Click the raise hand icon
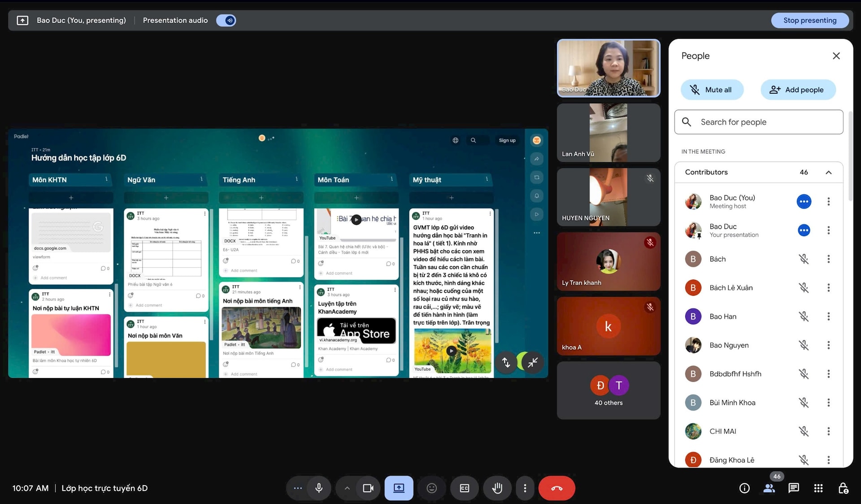This screenshot has height=504, width=861. 497,488
